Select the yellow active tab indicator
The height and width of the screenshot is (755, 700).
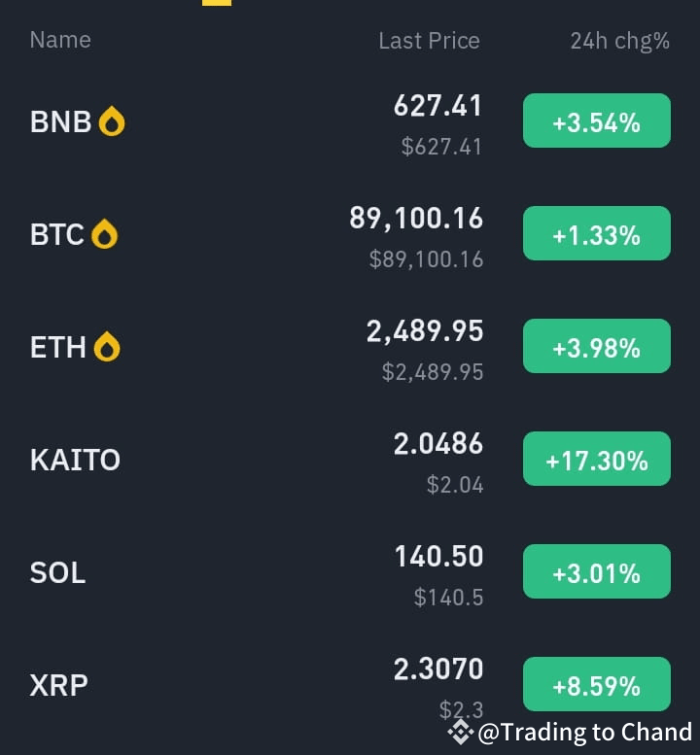coord(217,3)
